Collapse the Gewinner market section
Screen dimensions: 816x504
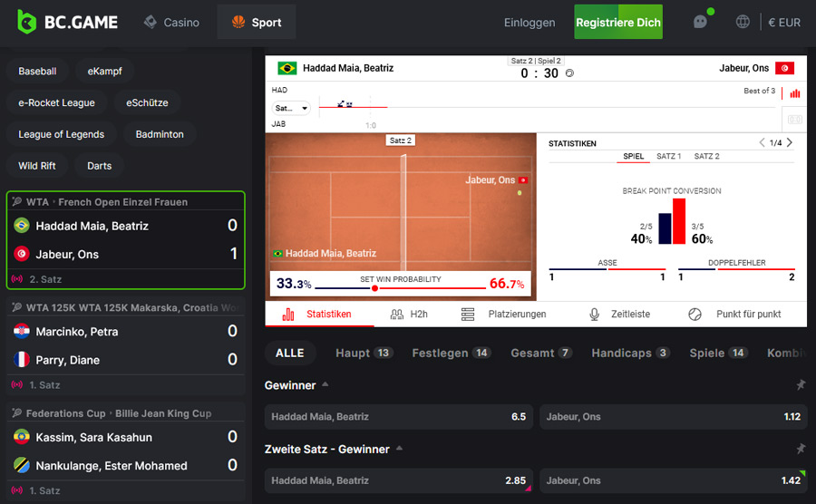point(325,385)
